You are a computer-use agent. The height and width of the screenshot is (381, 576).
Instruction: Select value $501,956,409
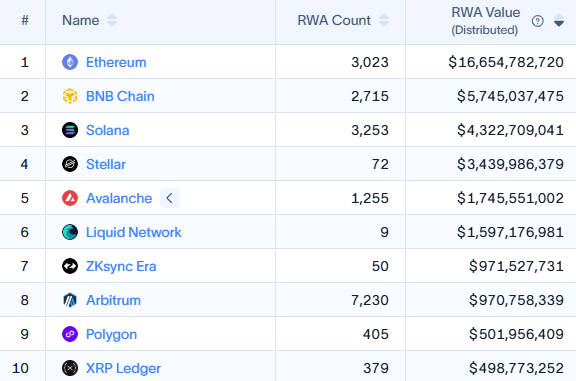[516, 334]
